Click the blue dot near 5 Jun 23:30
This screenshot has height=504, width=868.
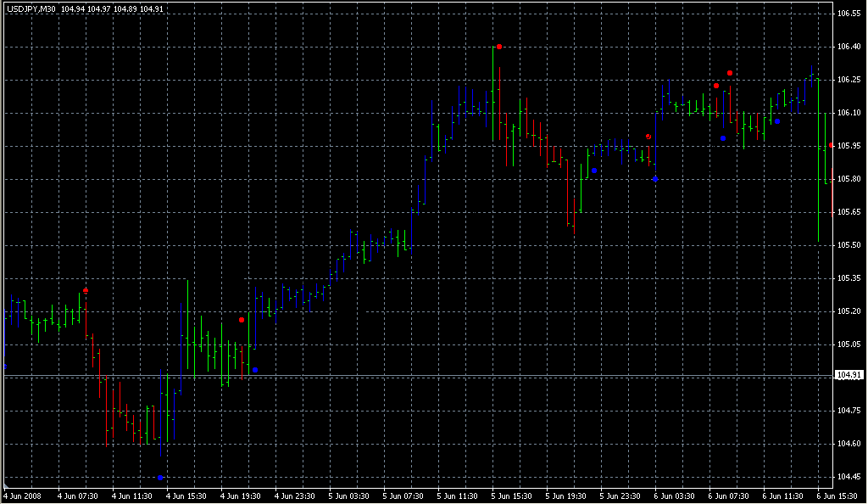coord(594,171)
